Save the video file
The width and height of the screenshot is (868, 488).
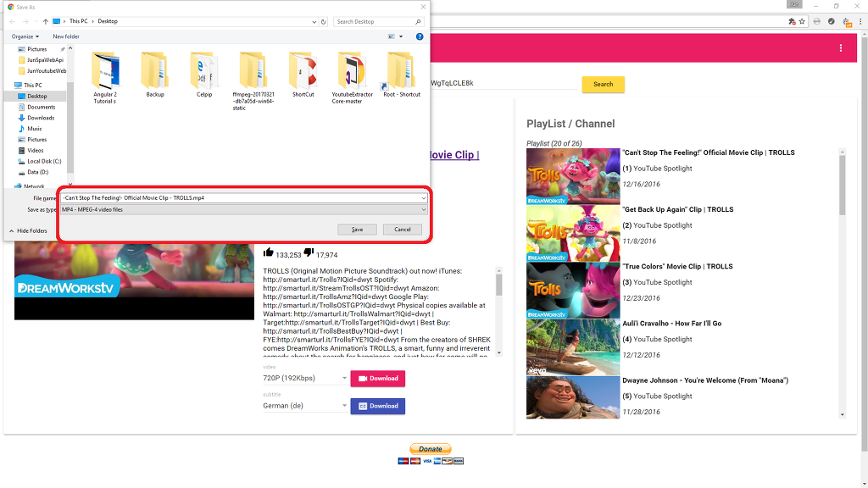[x=357, y=230]
